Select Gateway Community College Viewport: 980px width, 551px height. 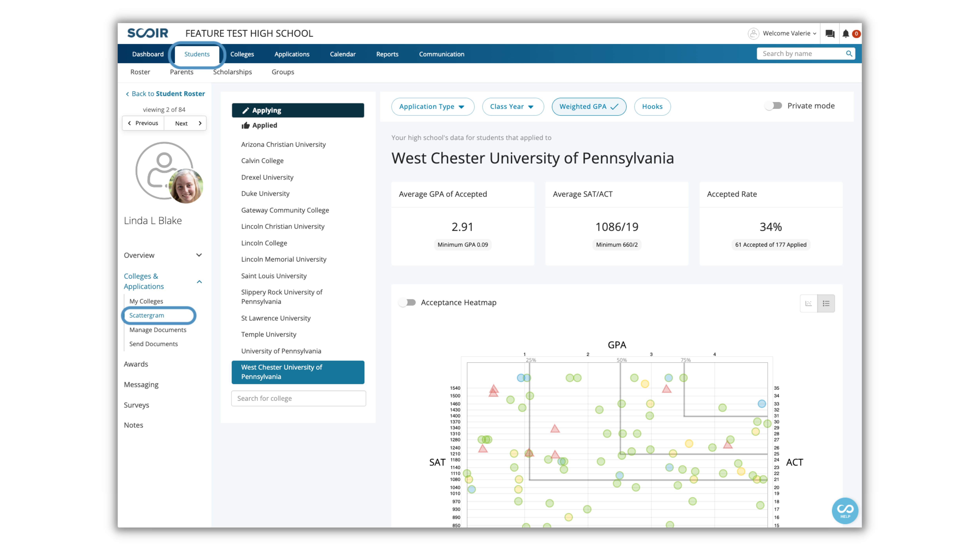click(x=285, y=210)
